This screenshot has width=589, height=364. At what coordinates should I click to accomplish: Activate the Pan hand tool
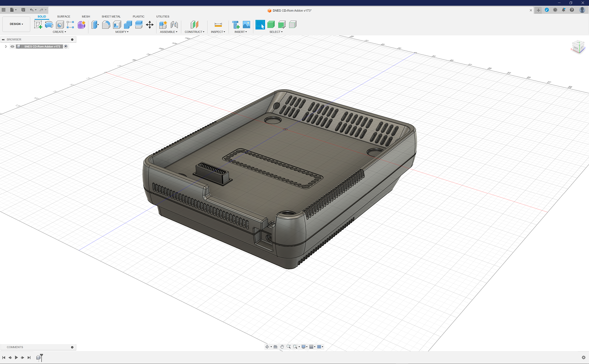[282, 347]
